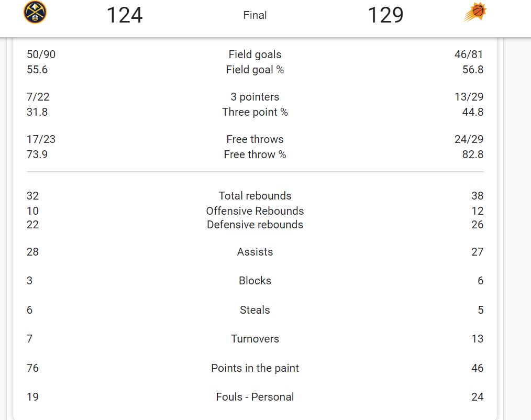The height and width of the screenshot is (420, 531).
Task: Click the 3 pointers stat label
Action: [255, 97]
